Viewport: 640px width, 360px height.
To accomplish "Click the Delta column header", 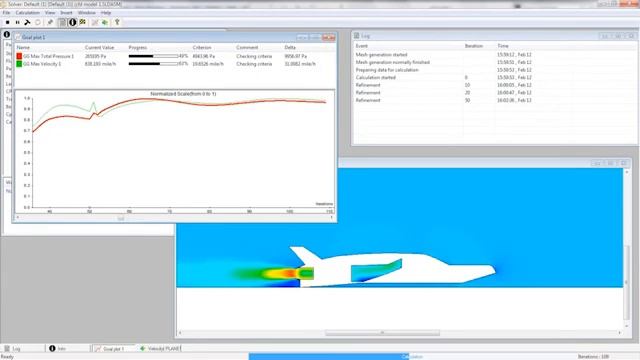I will pos(290,48).
